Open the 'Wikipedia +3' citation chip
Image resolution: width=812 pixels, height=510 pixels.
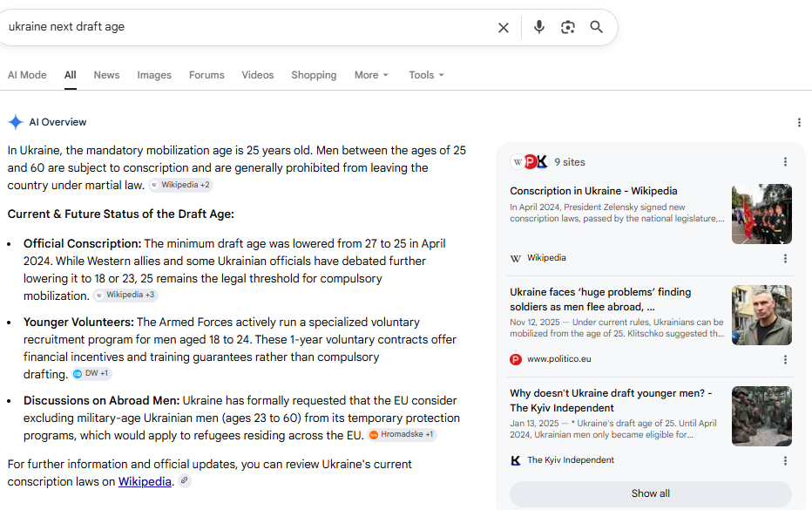[x=125, y=295]
